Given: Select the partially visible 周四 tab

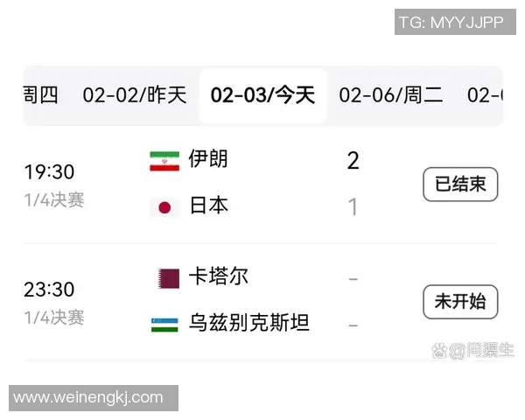Looking at the screenshot, I should [41, 95].
